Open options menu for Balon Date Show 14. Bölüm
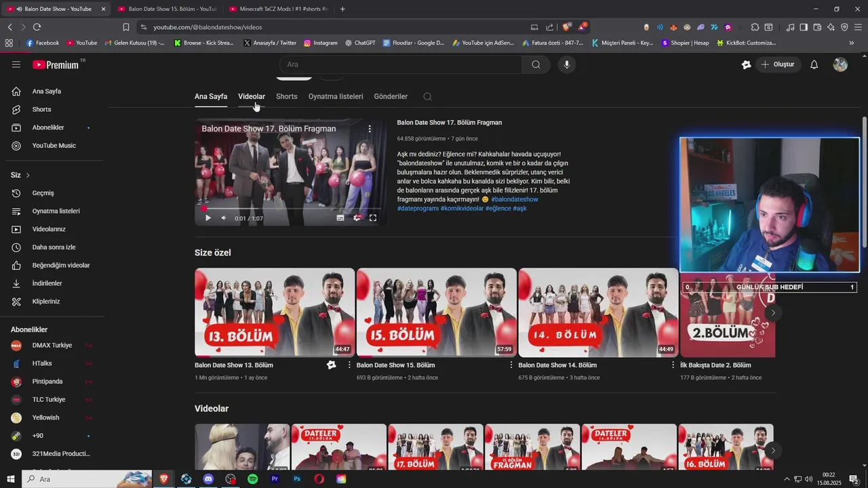 click(673, 365)
